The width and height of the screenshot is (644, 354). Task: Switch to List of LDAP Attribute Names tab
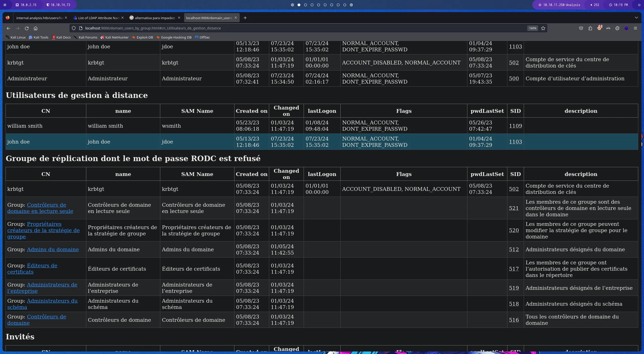click(98, 18)
